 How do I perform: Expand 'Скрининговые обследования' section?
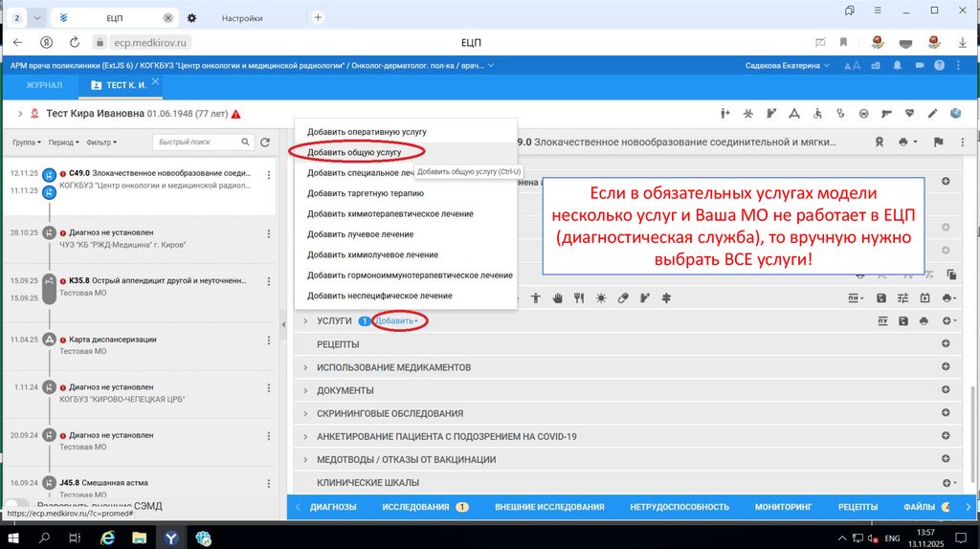pos(390,413)
